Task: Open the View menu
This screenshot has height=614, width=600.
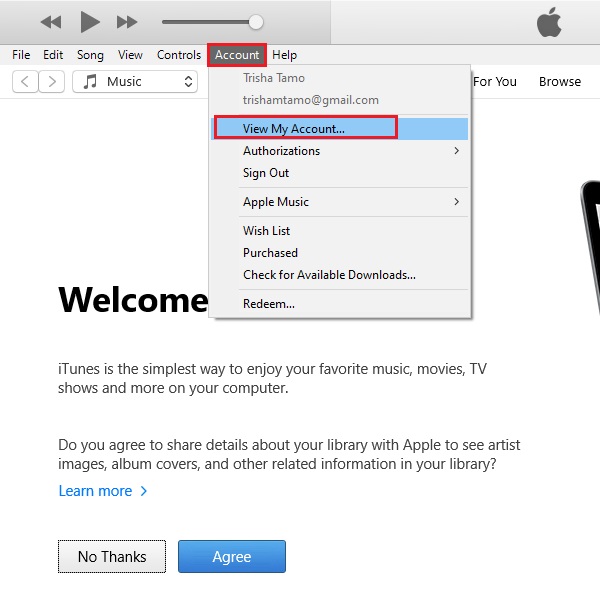Action: [130, 55]
